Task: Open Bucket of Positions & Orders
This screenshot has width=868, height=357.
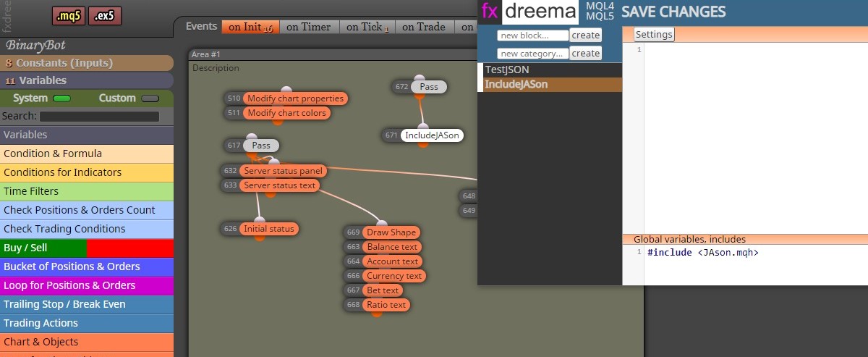Action: point(87,266)
